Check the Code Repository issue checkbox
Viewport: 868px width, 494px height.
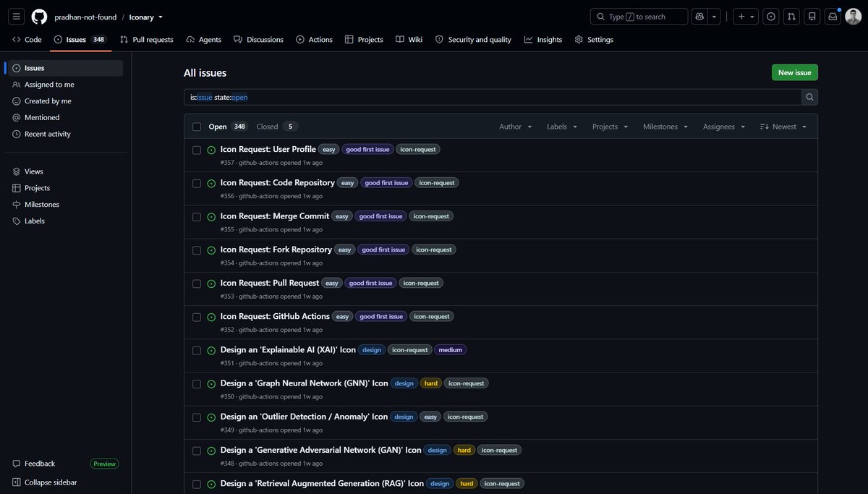tap(197, 183)
